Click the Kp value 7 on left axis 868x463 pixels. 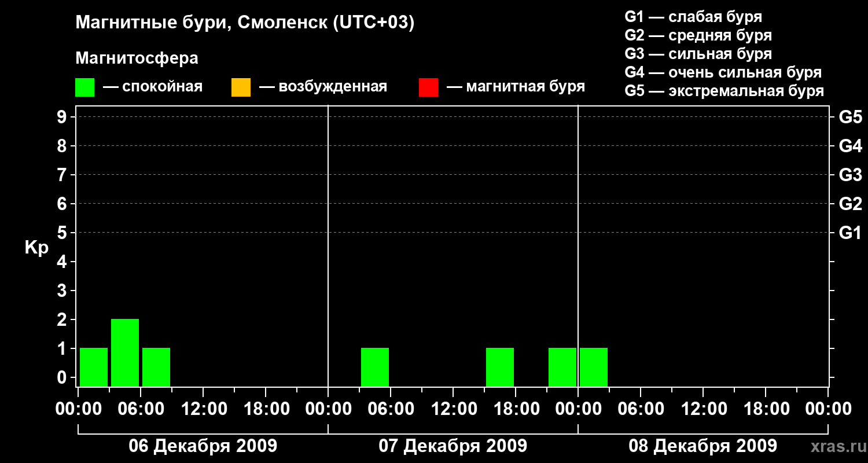coord(63,175)
